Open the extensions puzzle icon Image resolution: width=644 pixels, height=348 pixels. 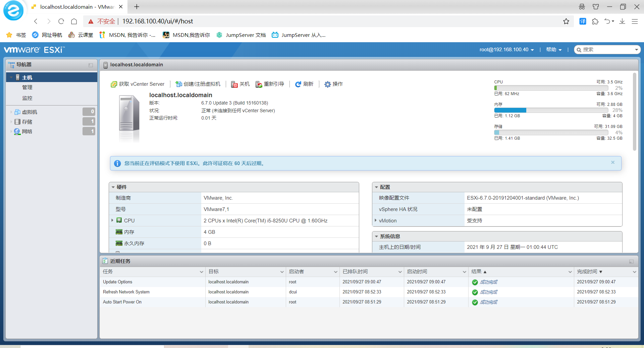pyautogui.click(x=595, y=21)
